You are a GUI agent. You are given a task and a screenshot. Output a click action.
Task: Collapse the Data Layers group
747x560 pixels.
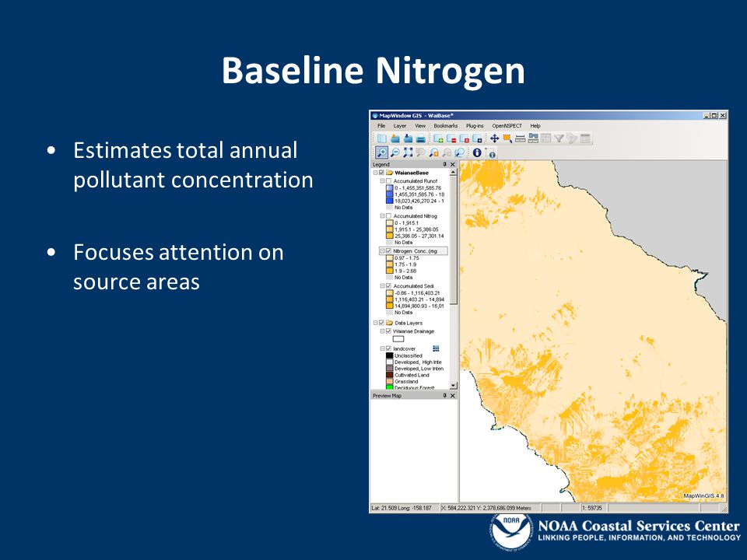(x=375, y=322)
